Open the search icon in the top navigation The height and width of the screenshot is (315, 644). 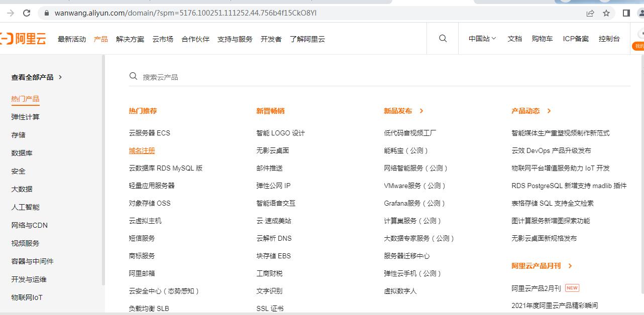443,39
